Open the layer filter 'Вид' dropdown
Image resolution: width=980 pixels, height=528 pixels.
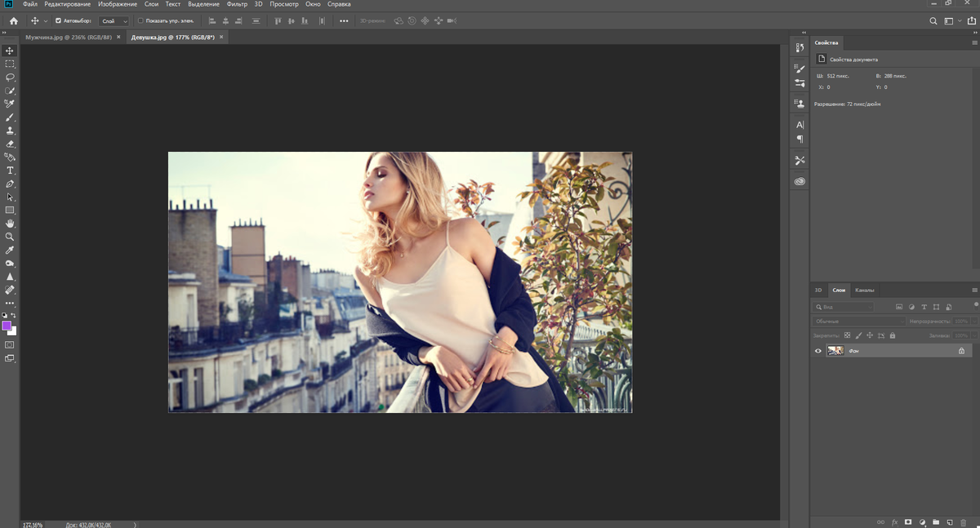click(x=843, y=307)
